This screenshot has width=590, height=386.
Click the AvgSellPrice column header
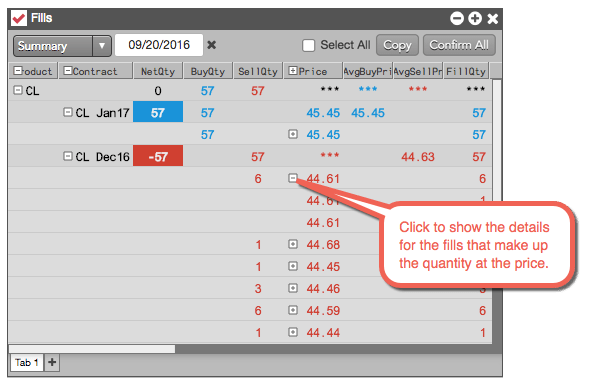click(418, 71)
